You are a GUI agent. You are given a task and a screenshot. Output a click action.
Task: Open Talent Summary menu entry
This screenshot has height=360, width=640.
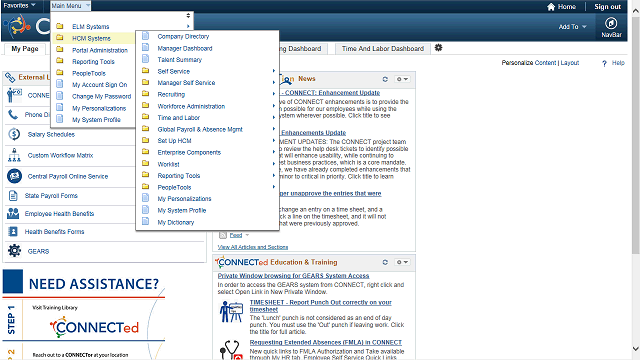tap(180, 60)
